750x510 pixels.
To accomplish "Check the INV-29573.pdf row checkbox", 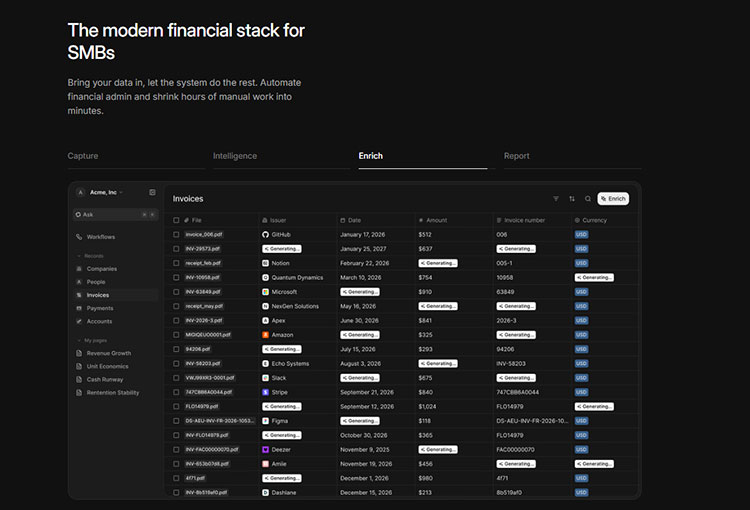I will point(176,249).
